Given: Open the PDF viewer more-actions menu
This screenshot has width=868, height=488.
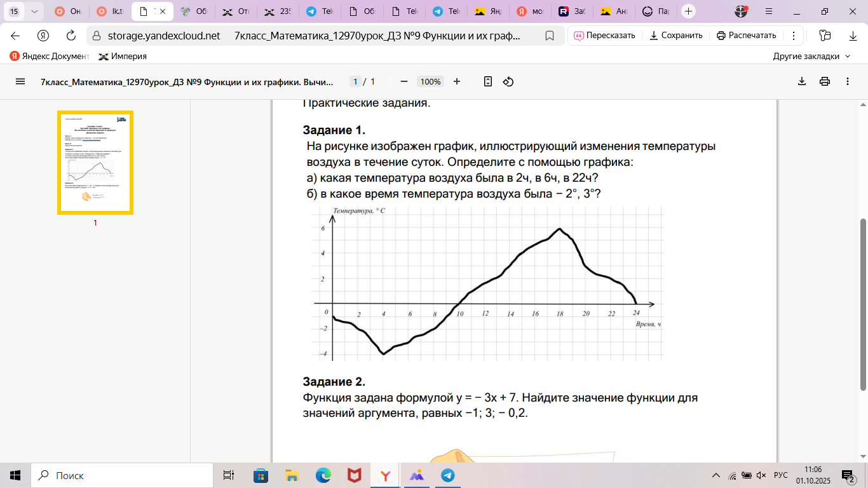Looking at the screenshot, I should coord(848,81).
